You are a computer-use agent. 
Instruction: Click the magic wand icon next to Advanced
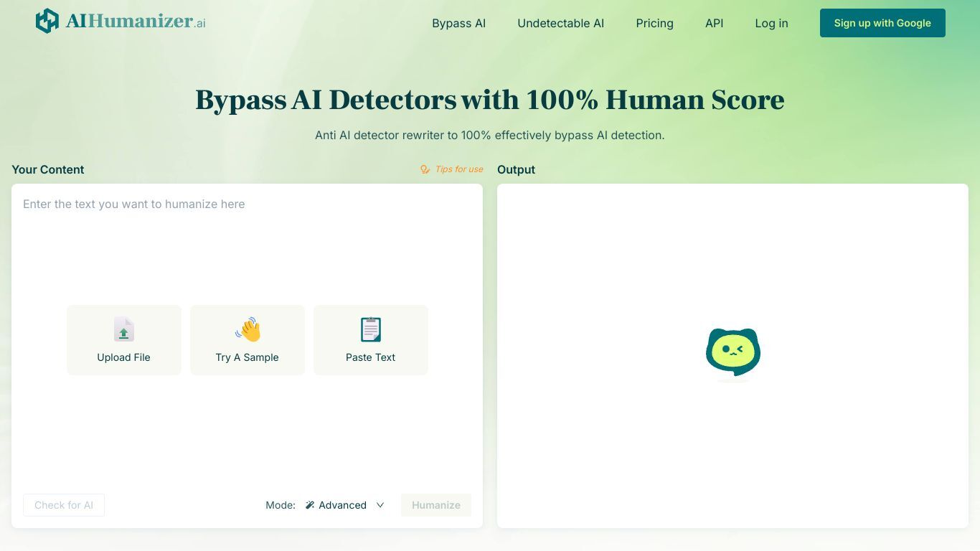[310, 505]
